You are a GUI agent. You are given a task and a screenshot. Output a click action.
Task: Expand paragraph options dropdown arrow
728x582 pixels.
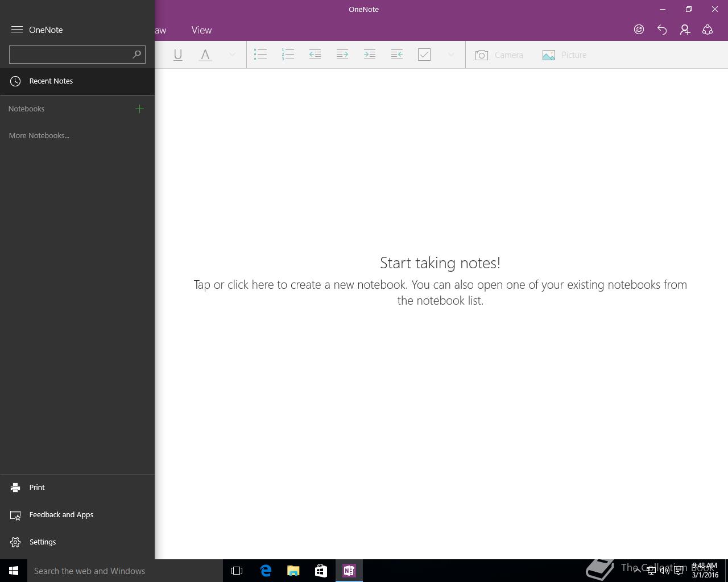point(451,55)
